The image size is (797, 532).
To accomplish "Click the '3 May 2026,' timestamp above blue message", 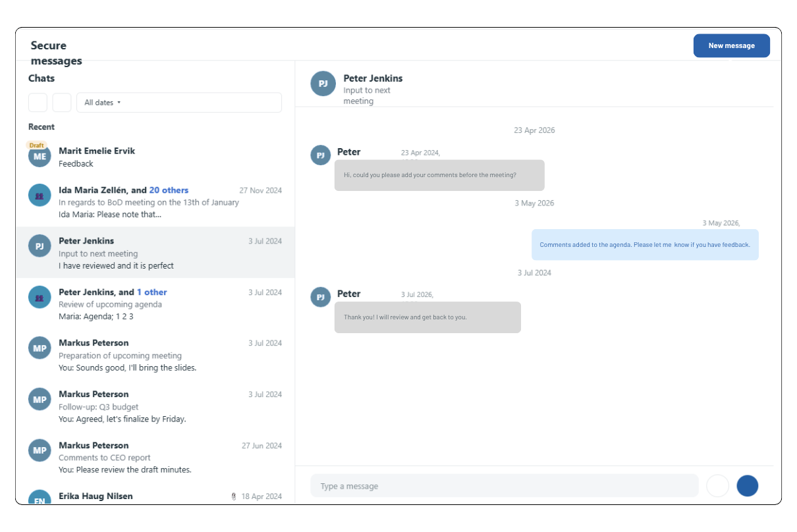I will pyautogui.click(x=721, y=223).
